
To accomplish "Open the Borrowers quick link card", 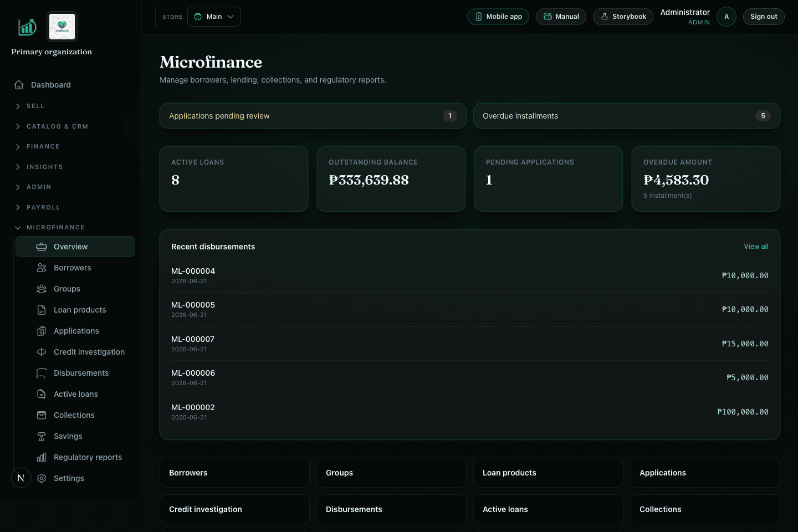I will click(x=234, y=473).
